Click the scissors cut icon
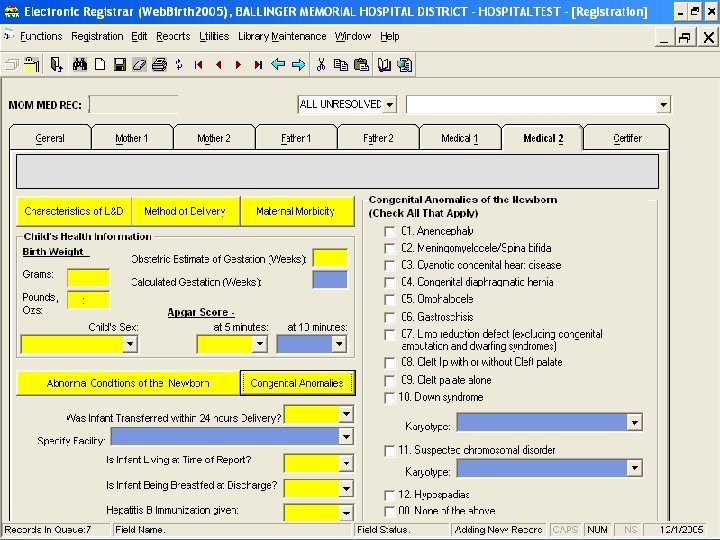Viewport: 720px width, 540px height. pyautogui.click(x=321, y=65)
